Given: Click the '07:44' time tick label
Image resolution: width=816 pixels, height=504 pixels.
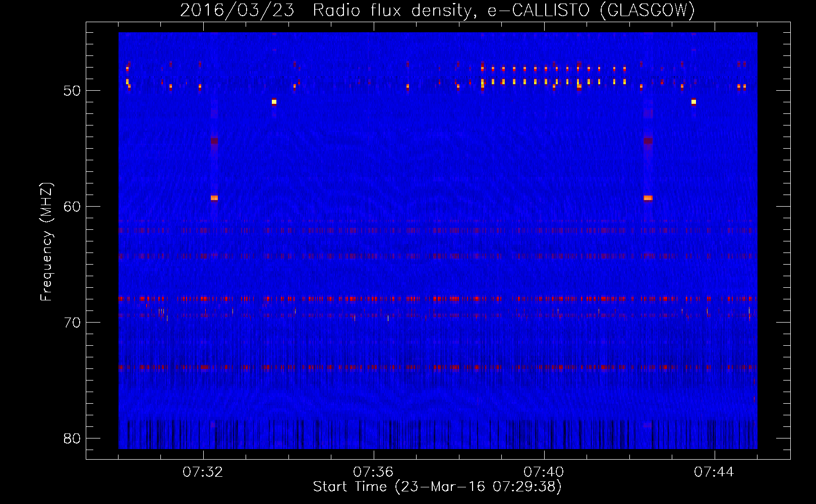Looking at the screenshot, I should click(x=714, y=472).
